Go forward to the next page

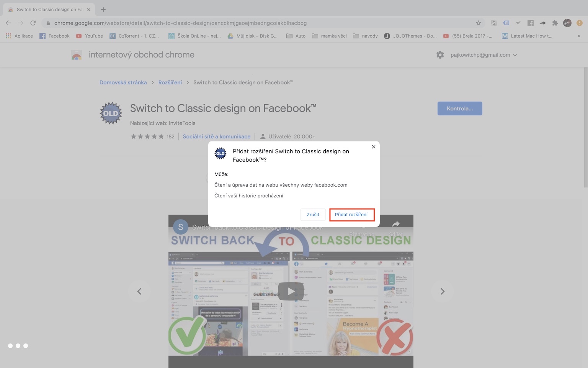pos(21,23)
